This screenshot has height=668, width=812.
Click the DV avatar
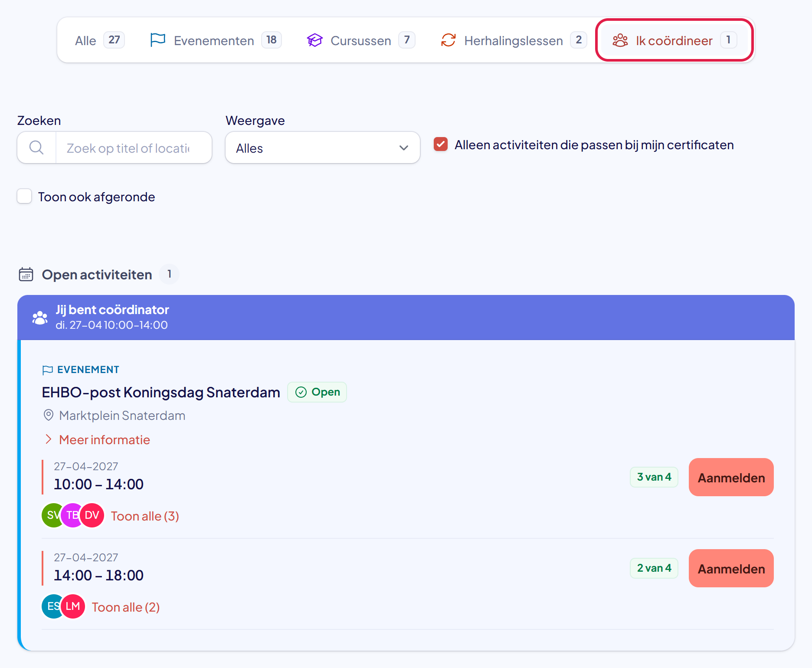point(92,515)
